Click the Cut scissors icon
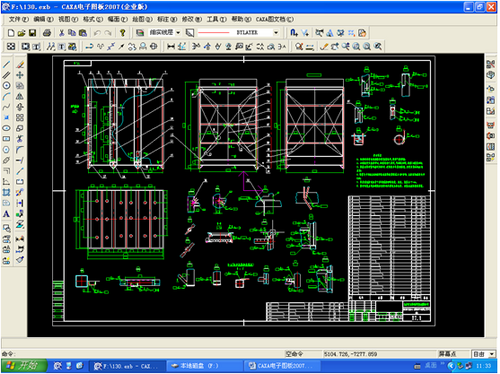The height and width of the screenshot is (374, 500). pos(61,33)
